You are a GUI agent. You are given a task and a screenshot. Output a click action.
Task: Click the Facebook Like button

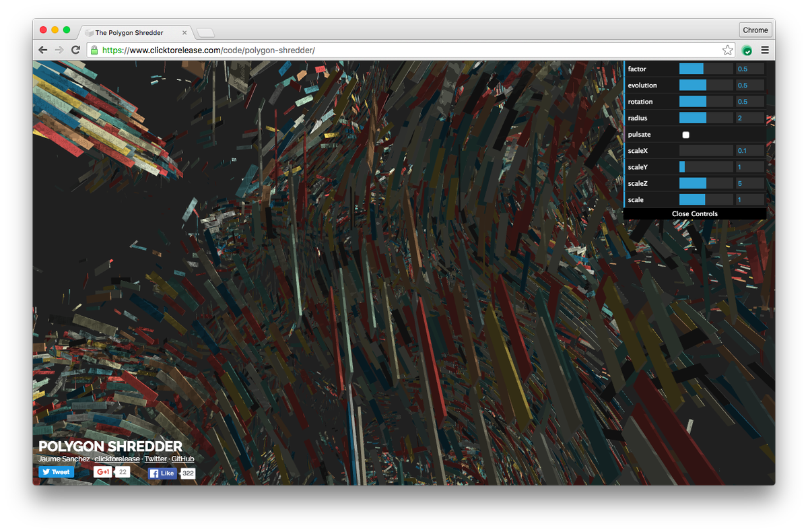(162, 473)
